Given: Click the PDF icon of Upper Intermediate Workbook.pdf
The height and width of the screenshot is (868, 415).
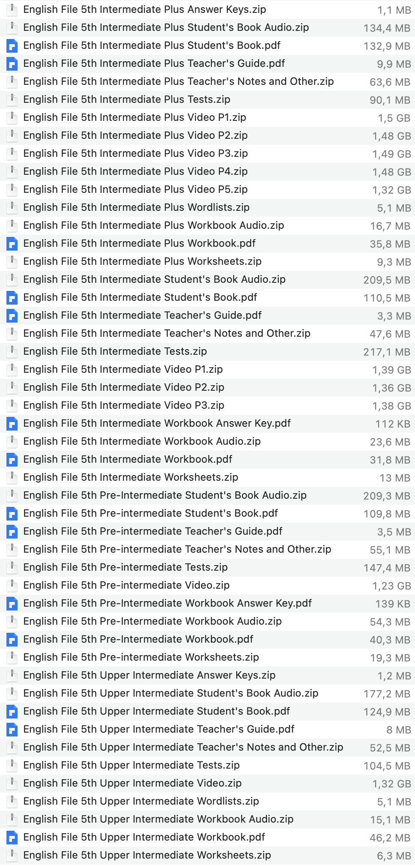Looking at the screenshot, I should (x=12, y=837).
